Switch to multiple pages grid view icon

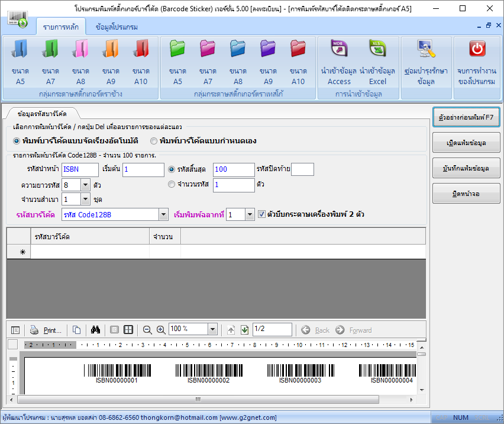click(x=128, y=330)
